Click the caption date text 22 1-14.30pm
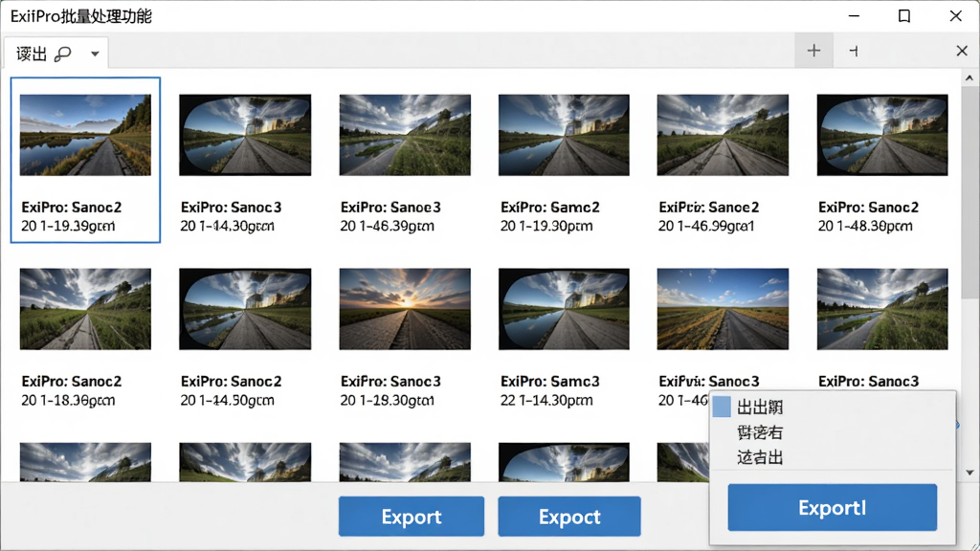The width and height of the screenshot is (980, 551). coord(546,401)
